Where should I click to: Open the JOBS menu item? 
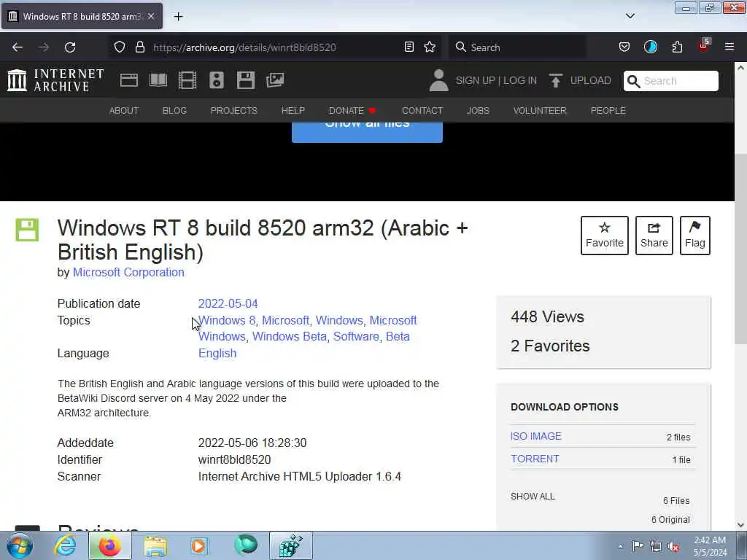478,111
